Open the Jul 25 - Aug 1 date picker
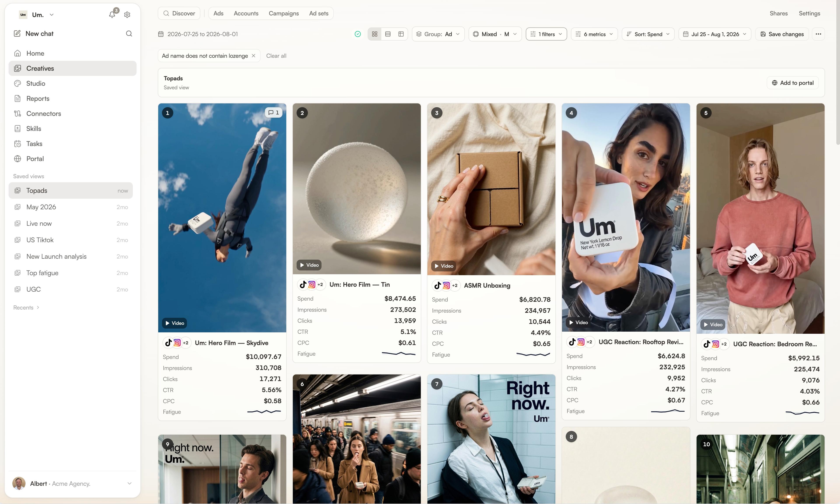 point(715,34)
